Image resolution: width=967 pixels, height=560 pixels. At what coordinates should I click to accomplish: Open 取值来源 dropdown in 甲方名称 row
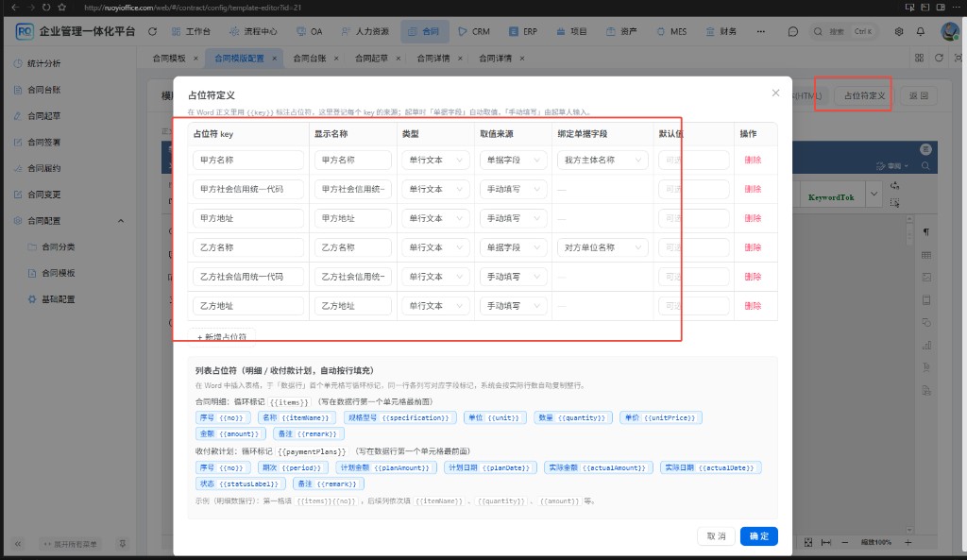513,160
